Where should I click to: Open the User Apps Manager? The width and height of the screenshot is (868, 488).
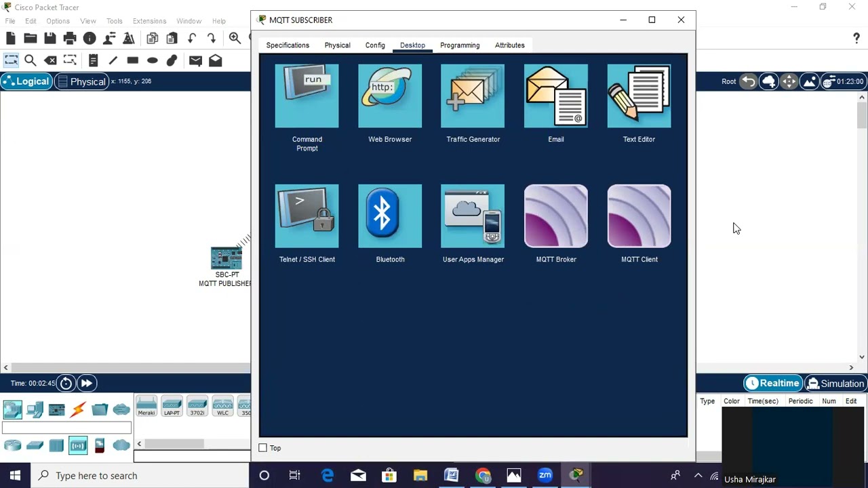(473, 216)
